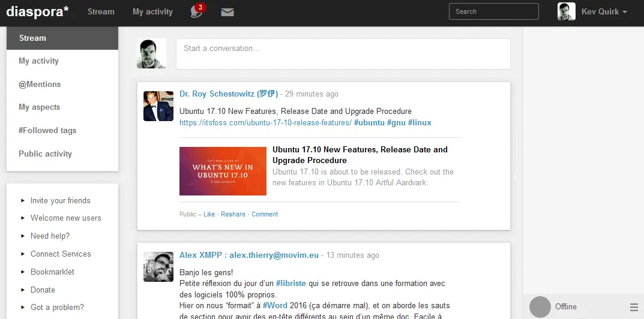Expand the Need help? section
The width and height of the screenshot is (644, 319).
point(50,236)
